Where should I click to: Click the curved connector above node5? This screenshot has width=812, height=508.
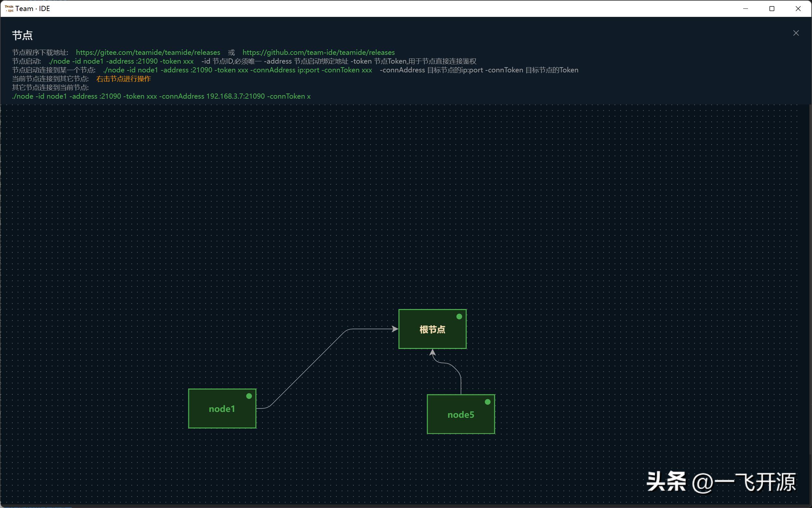[x=454, y=367]
